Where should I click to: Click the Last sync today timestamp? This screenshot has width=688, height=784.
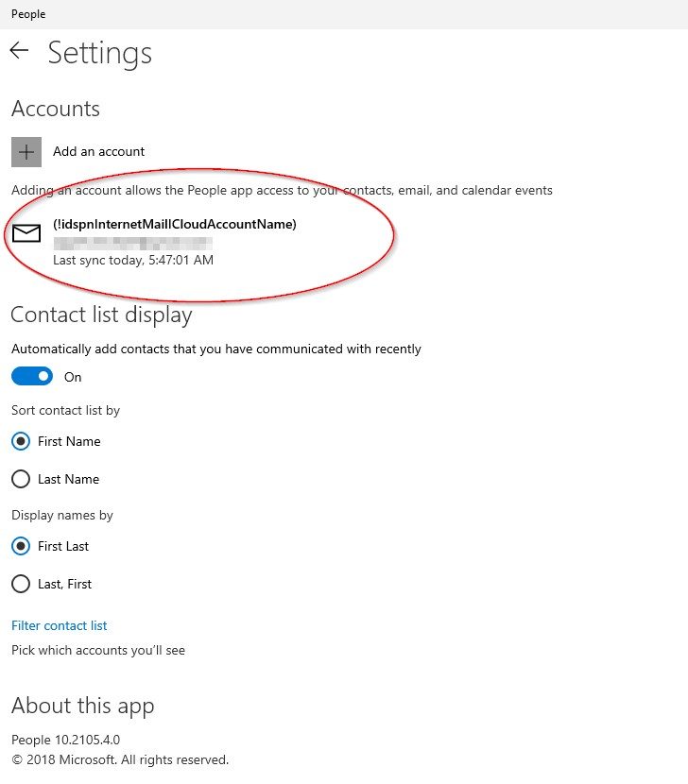[x=133, y=260]
